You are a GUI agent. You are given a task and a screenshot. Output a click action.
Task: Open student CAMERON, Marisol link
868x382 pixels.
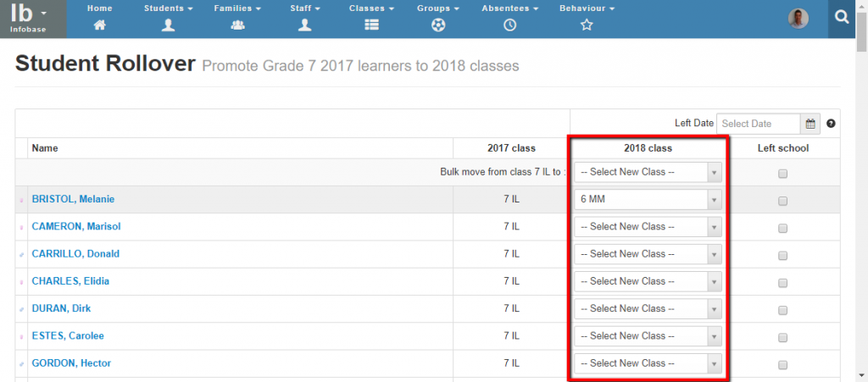(x=76, y=226)
